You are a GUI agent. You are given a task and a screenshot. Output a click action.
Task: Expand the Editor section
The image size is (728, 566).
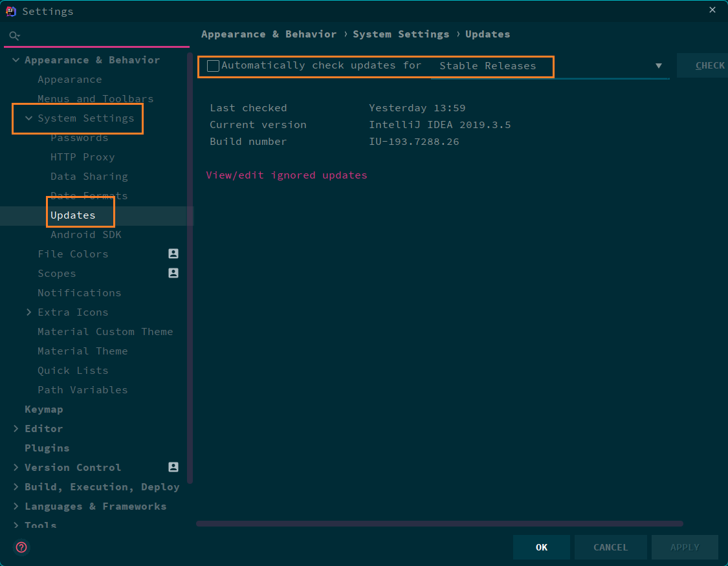[x=16, y=429]
